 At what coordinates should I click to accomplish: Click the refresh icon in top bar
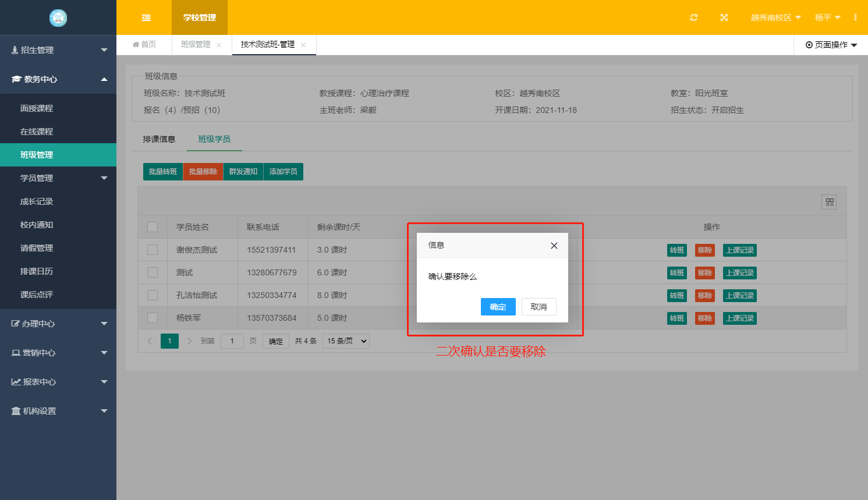[x=694, y=17]
